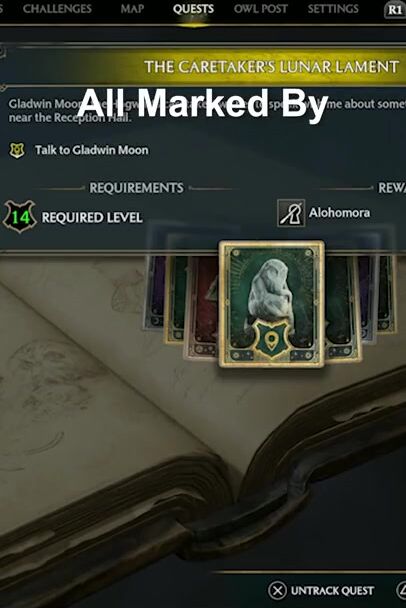Select the Demiguise statue collection card

coord(271,304)
